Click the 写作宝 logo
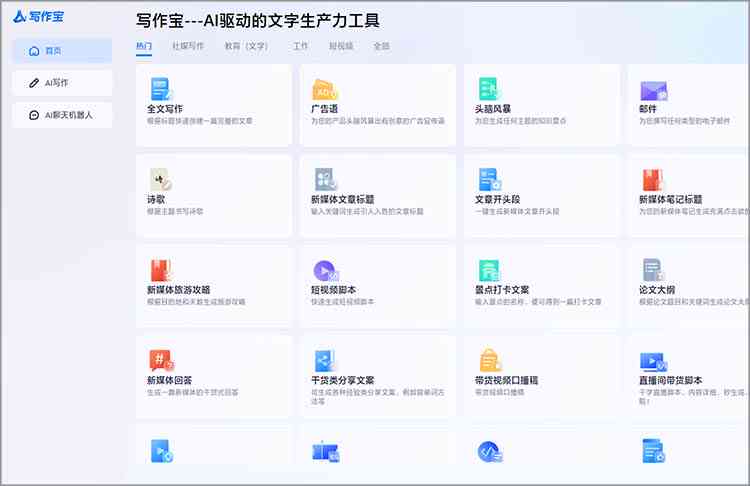 click(x=38, y=16)
